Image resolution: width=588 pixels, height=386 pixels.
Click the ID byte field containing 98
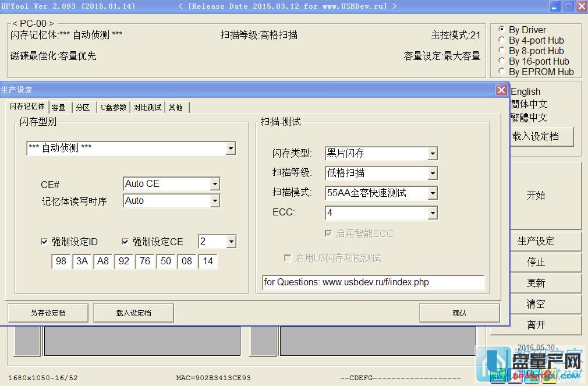point(61,261)
